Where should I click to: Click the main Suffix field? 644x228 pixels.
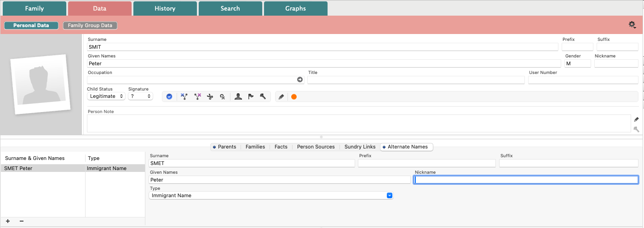click(617, 47)
